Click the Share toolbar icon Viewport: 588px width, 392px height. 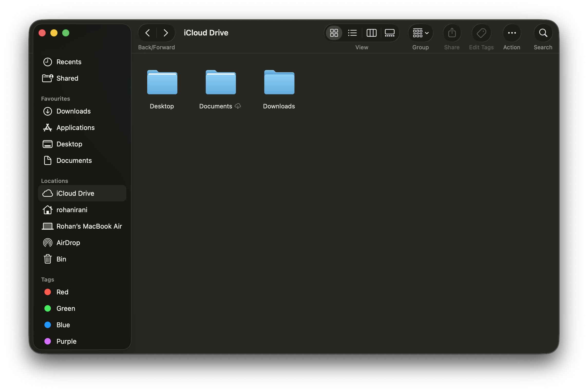pyautogui.click(x=452, y=33)
